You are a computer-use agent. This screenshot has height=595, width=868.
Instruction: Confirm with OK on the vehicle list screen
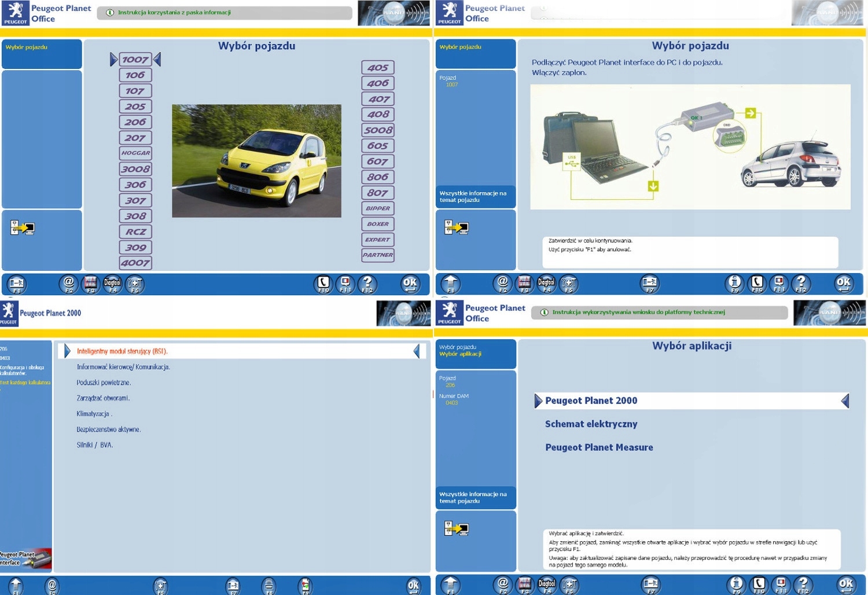(x=410, y=284)
